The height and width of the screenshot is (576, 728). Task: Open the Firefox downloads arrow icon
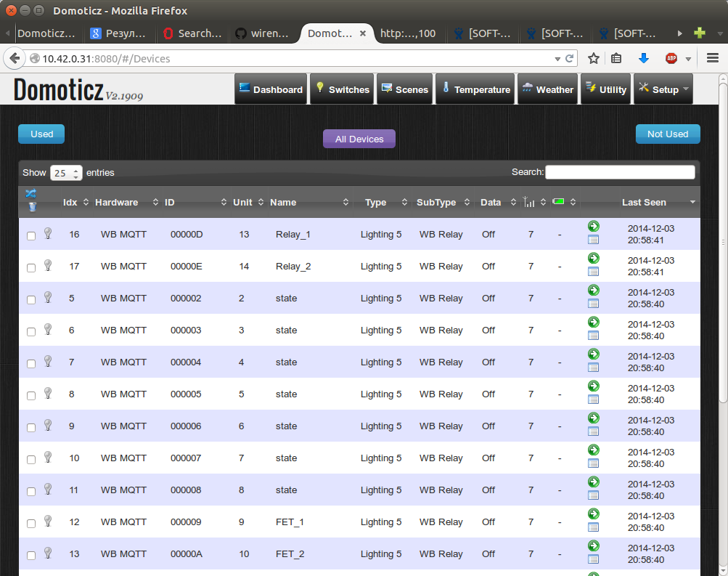pyautogui.click(x=643, y=59)
